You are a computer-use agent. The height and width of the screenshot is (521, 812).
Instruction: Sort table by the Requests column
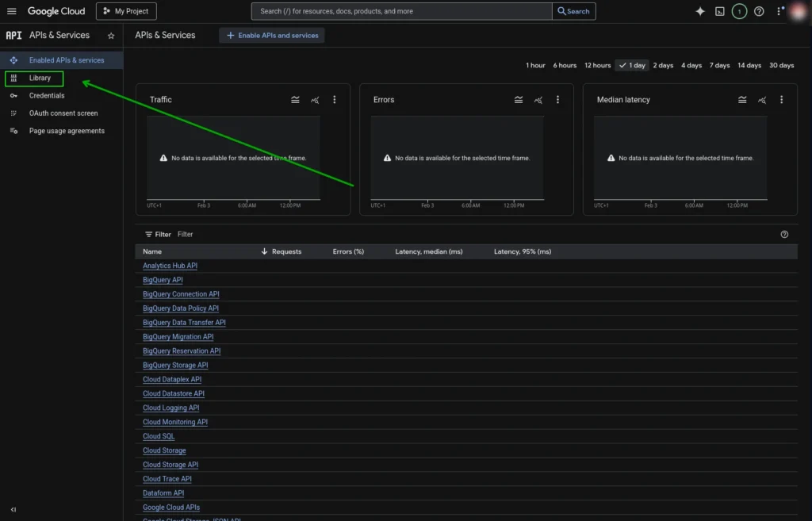tap(287, 251)
